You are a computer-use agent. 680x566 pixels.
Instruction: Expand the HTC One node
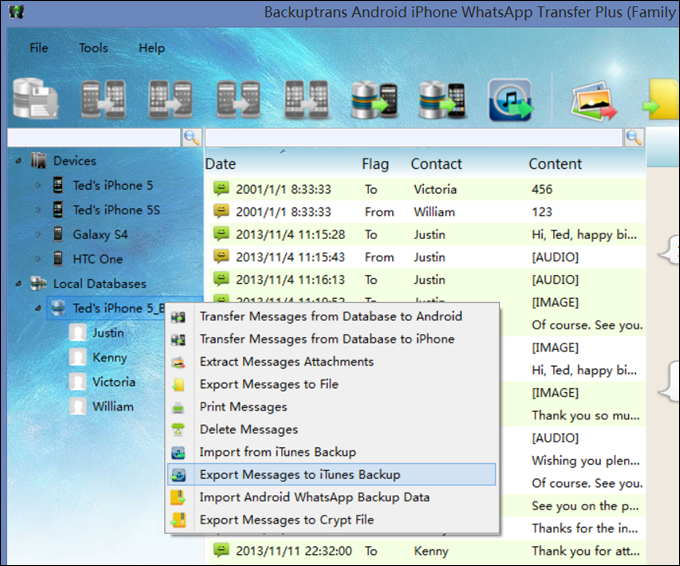pos(38,259)
